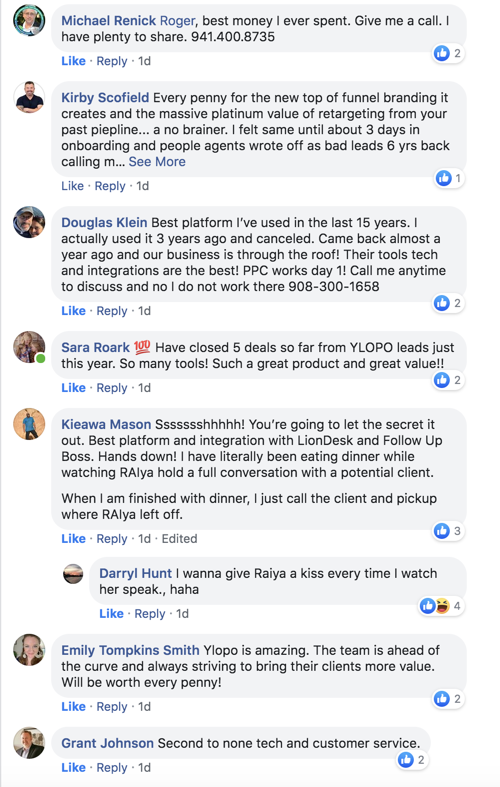Click the thumbs-up badge on Emily Tompkins Smith's comment
The height and width of the screenshot is (787, 500).
(x=448, y=699)
